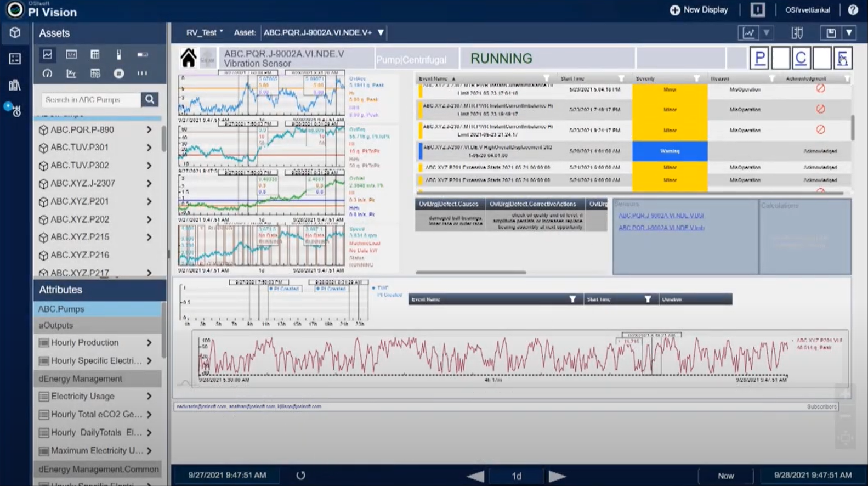Click the ad hoc trend chart icon
Screen dimensions: 868x486
pyautogui.click(x=749, y=33)
